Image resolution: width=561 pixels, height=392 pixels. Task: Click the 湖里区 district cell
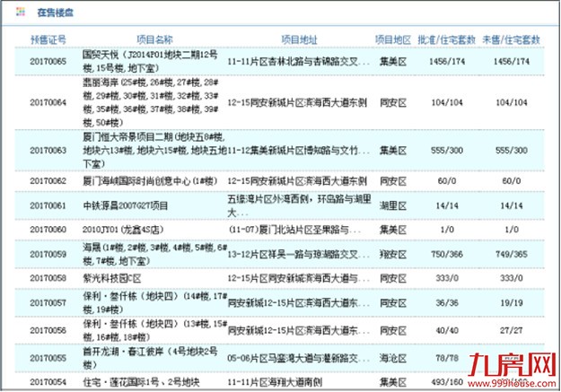pyautogui.click(x=393, y=206)
